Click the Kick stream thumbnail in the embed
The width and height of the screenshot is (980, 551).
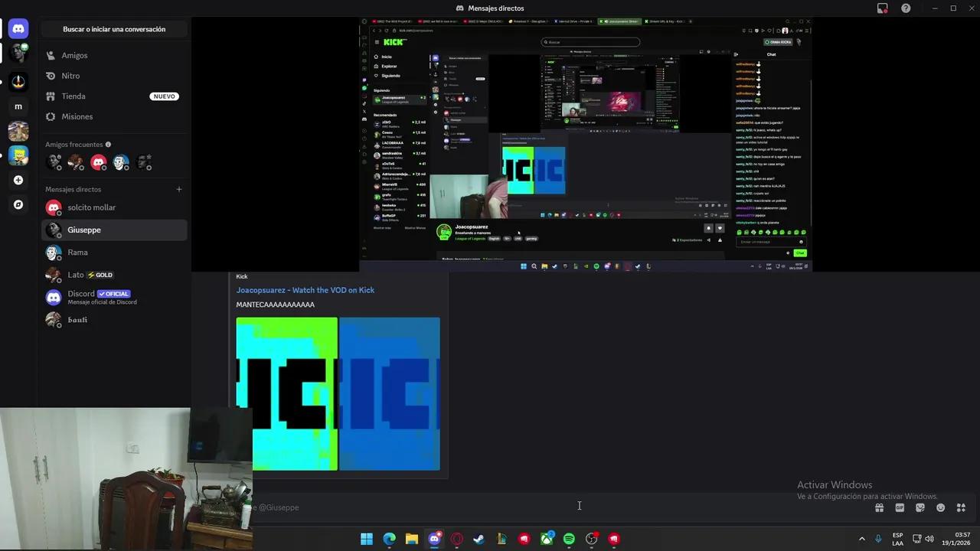[x=337, y=393]
